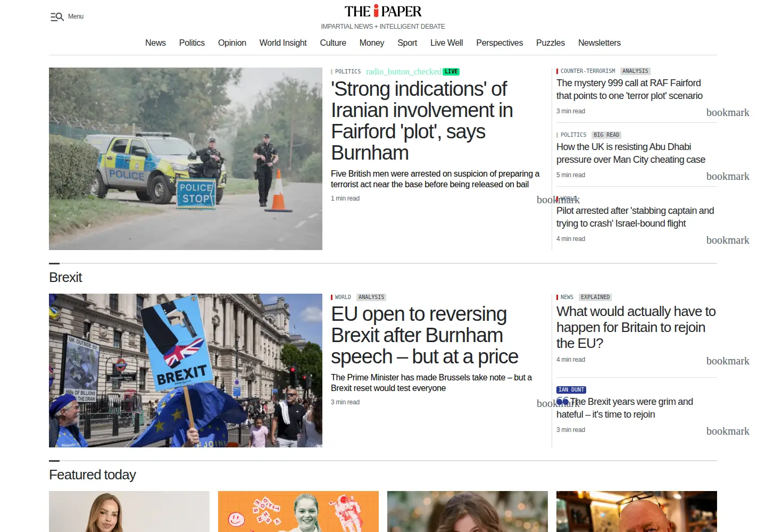Image resolution: width=766 pixels, height=532 pixels.
Task: Read EU open to reversing Brexit headline
Action: point(424,335)
